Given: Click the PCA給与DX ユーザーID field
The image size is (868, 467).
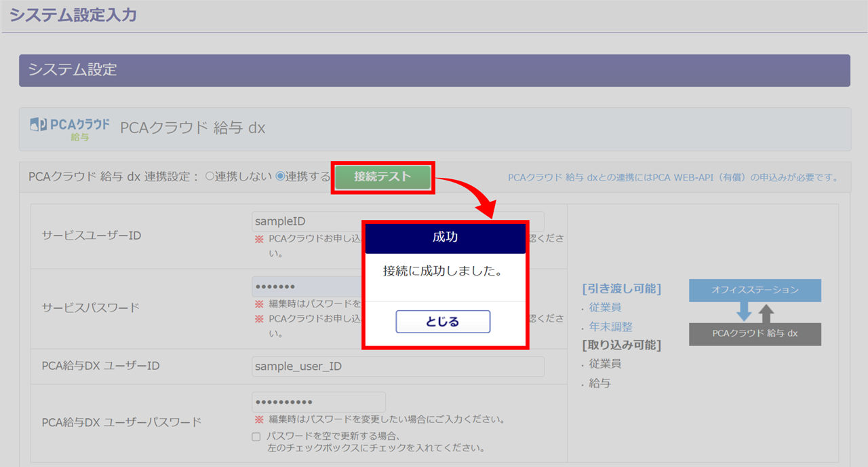Looking at the screenshot, I should click(x=397, y=367).
